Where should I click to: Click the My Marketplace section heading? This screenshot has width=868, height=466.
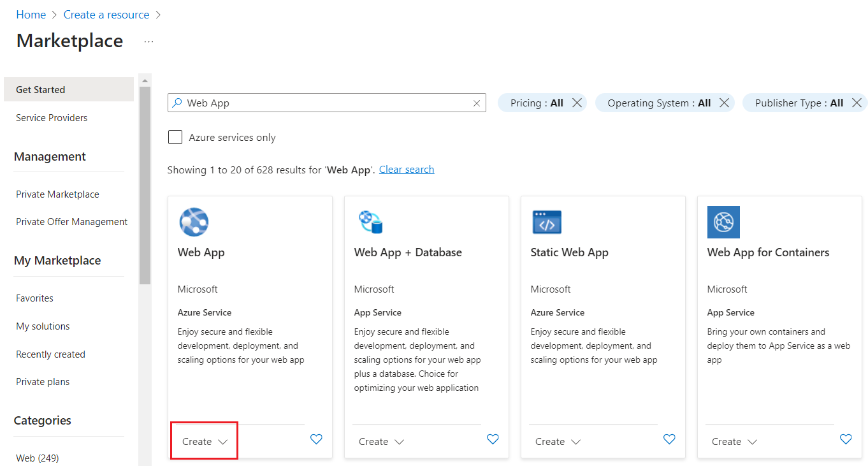click(x=57, y=261)
